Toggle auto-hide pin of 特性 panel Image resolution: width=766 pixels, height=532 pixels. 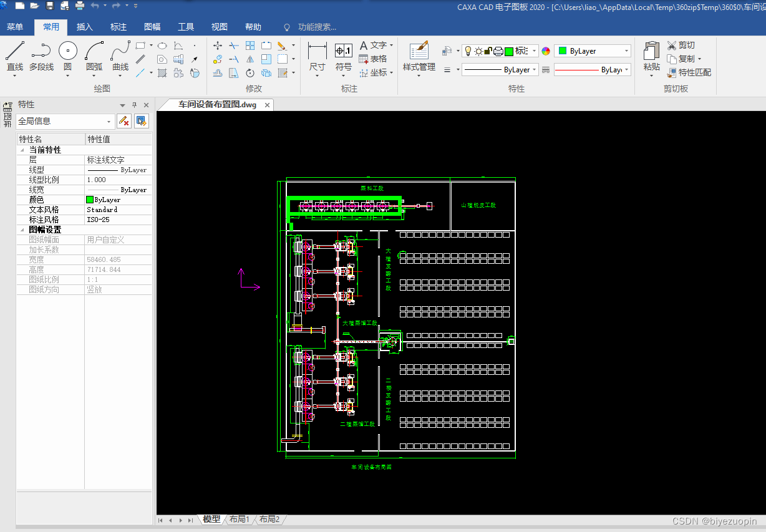134,105
